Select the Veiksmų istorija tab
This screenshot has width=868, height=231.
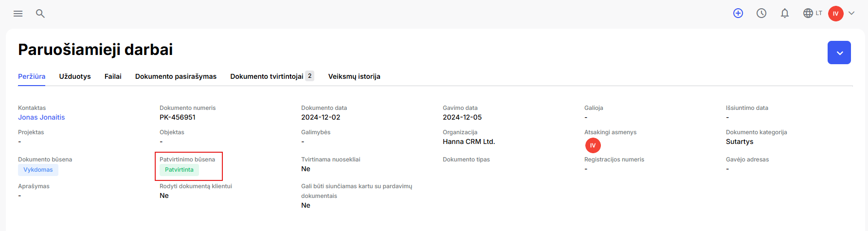point(354,76)
